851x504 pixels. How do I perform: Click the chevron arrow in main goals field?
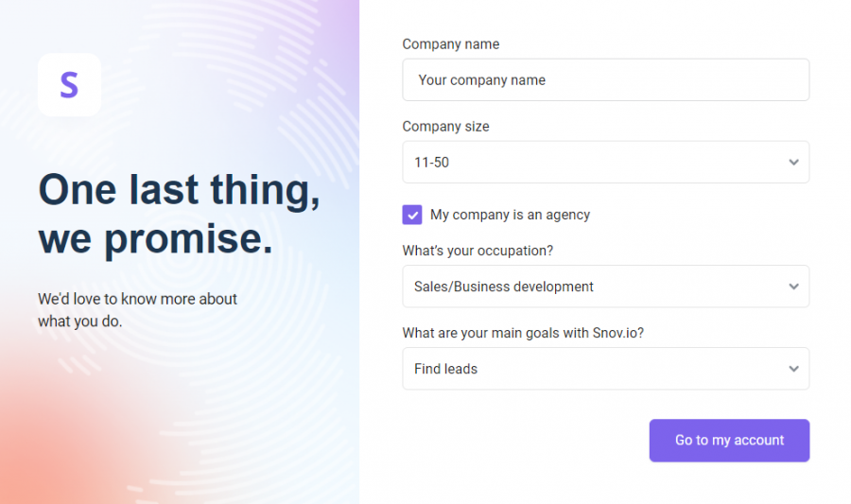793,369
